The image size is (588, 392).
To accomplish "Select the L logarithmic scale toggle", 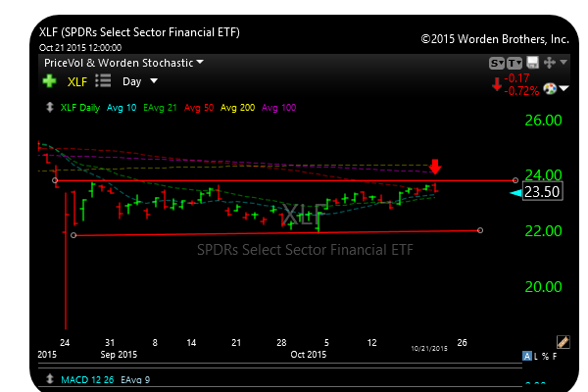I will (536, 356).
